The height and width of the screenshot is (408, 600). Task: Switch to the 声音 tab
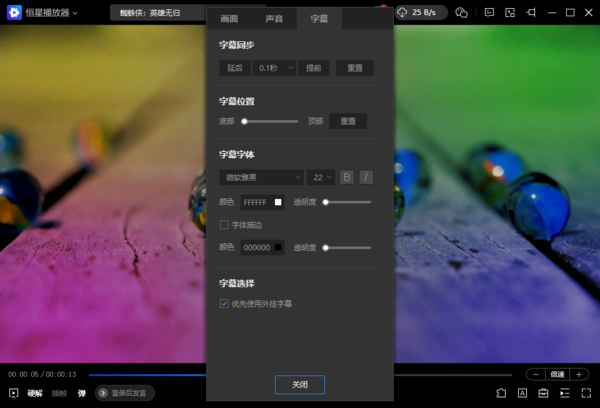pos(274,19)
